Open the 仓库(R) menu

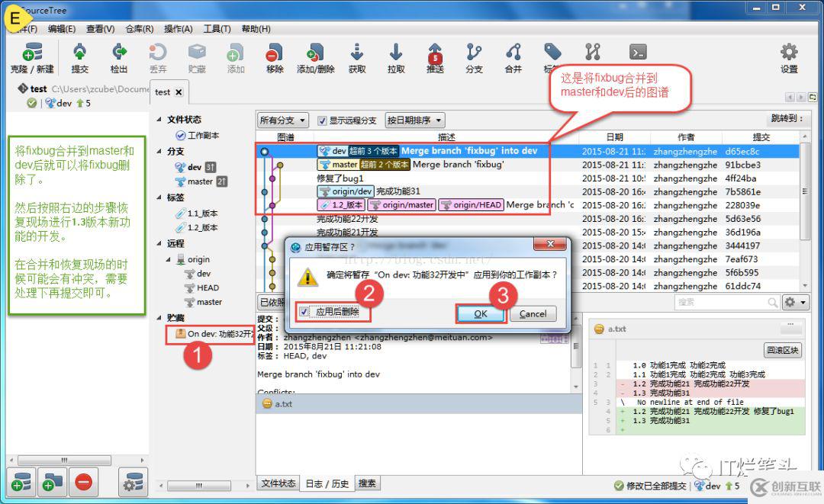[x=140, y=29]
